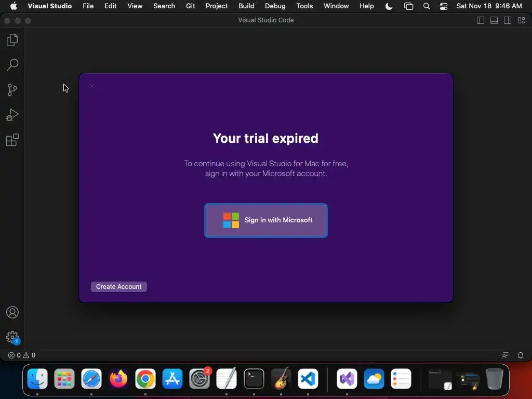
Task: Click the minimized dark window with notepad
Action: point(441,379)
